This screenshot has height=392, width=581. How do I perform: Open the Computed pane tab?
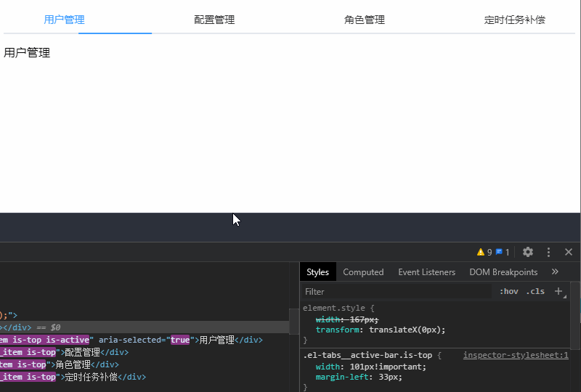363,272
